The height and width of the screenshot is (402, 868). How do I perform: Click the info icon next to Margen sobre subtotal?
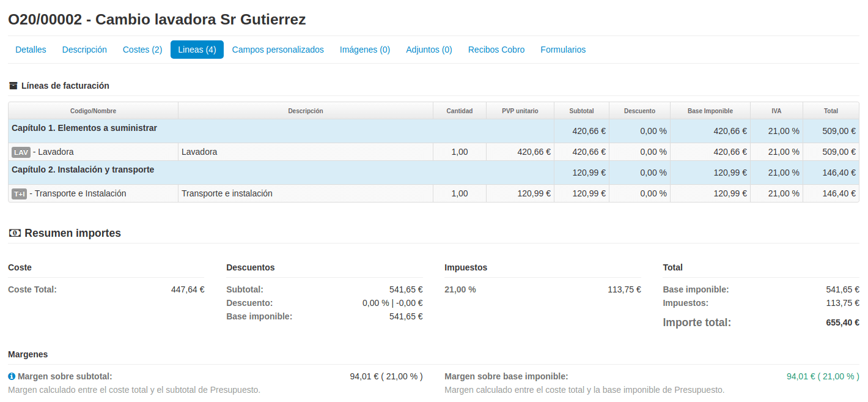pyautogui.click(x=12, y=376)
